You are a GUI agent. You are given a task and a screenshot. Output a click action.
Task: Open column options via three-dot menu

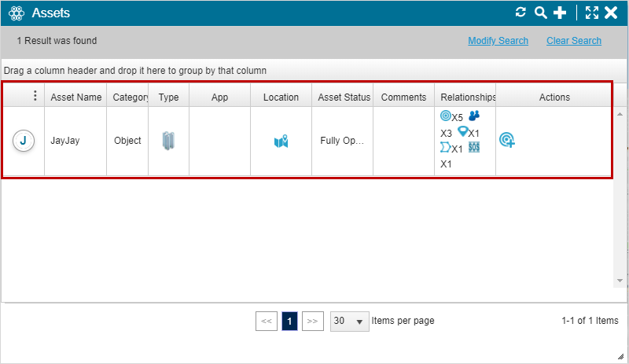click(35, 96)
